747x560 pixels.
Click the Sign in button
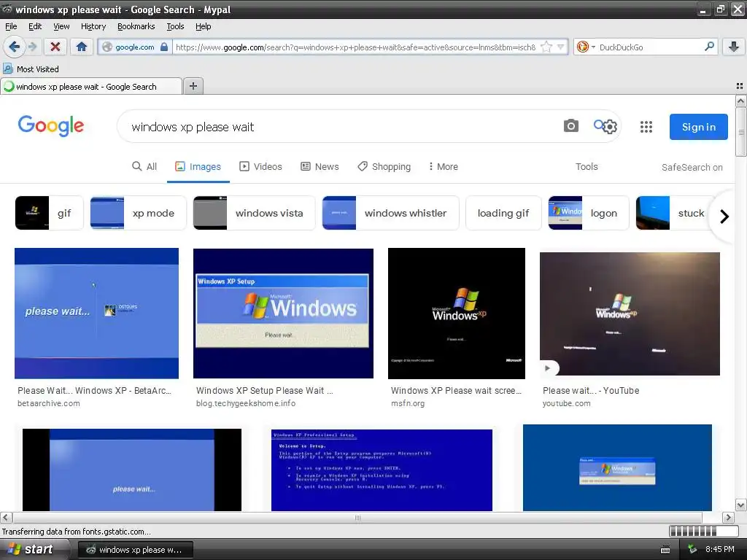[698, 127]
